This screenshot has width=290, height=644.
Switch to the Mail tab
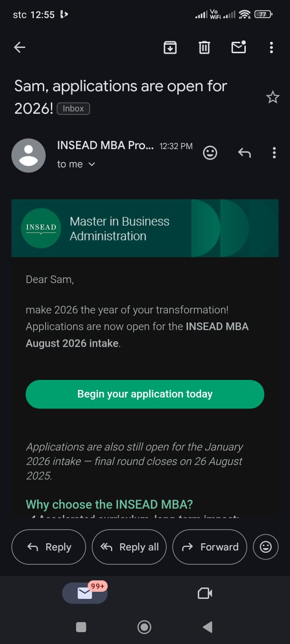[85, 593]
